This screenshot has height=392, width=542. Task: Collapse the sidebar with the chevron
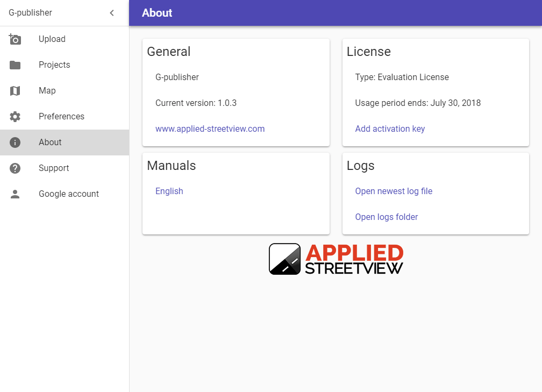112,13
